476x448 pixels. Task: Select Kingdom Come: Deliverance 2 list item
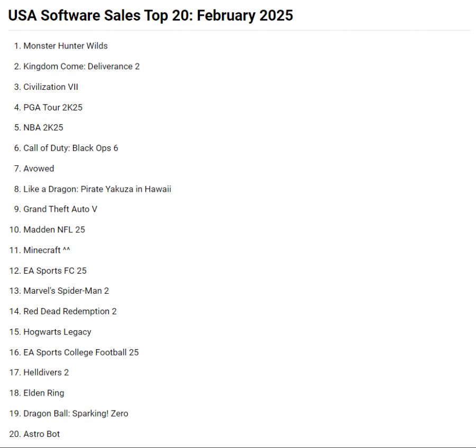(81, 67)
